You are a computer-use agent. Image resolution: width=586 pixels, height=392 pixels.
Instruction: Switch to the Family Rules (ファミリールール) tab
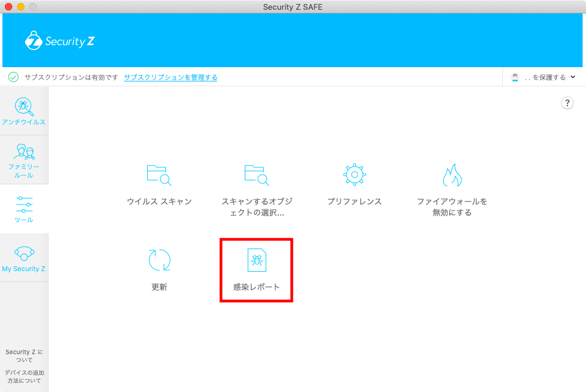pyautogui.click(x=24, y=161)
